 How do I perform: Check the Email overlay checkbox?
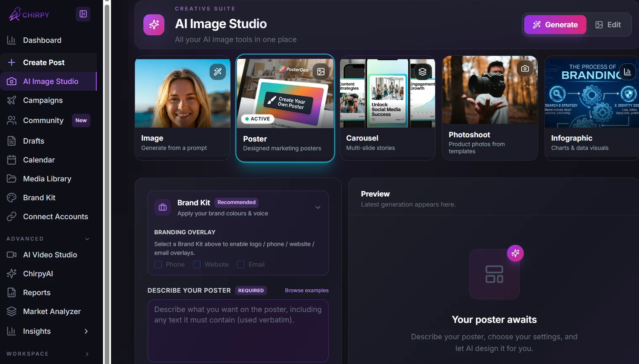[x=241, y=264]
